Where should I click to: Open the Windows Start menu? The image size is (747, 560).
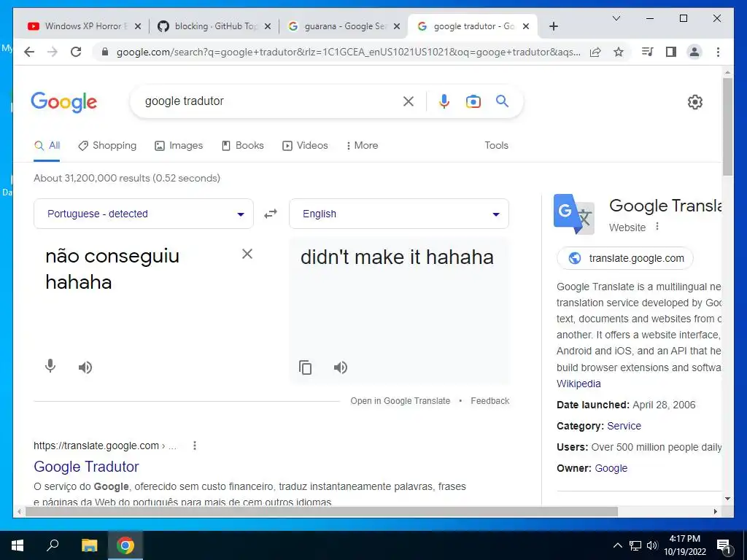18,545
